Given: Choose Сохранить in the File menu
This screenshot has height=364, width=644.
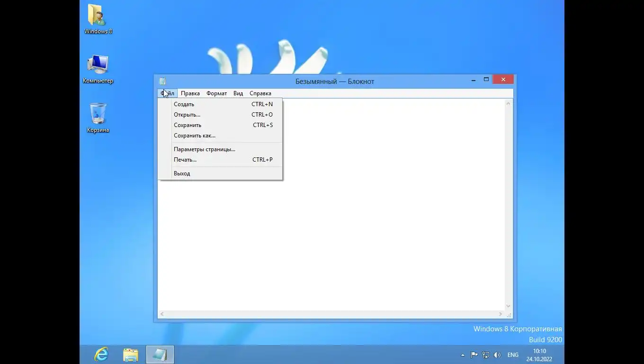Looking at the screenshot, I should [220, 125].
